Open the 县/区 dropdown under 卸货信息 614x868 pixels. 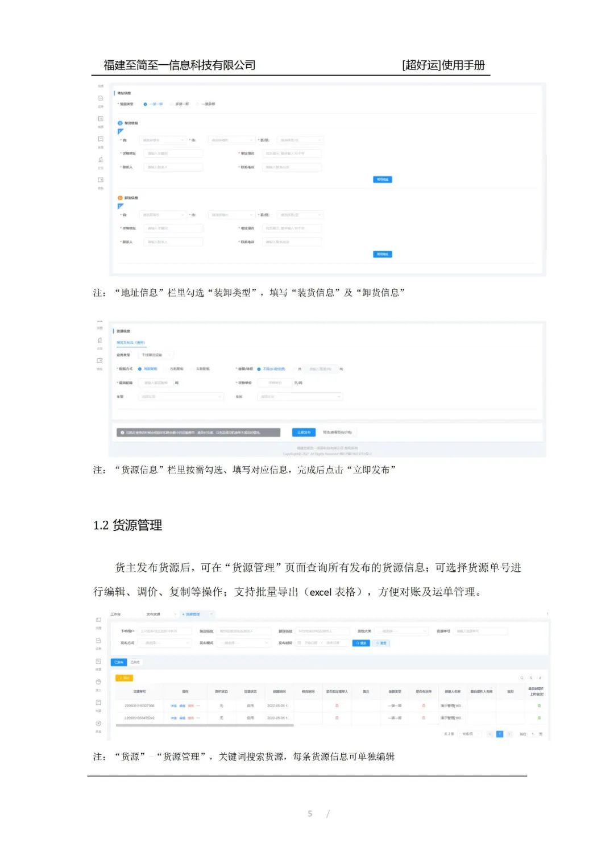coord(300,215)
